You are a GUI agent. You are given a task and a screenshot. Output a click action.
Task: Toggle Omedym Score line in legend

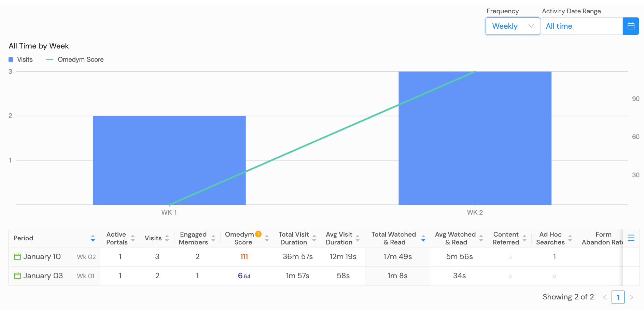tap(75, 59)
